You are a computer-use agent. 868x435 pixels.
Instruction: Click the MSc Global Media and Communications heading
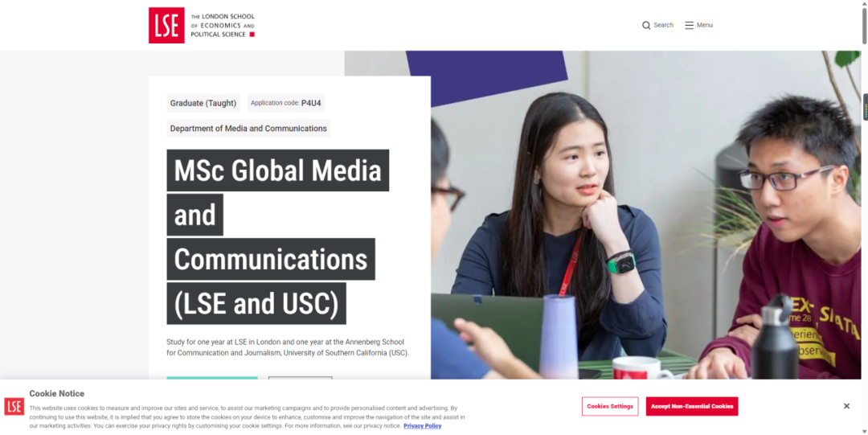coord(278,236)
